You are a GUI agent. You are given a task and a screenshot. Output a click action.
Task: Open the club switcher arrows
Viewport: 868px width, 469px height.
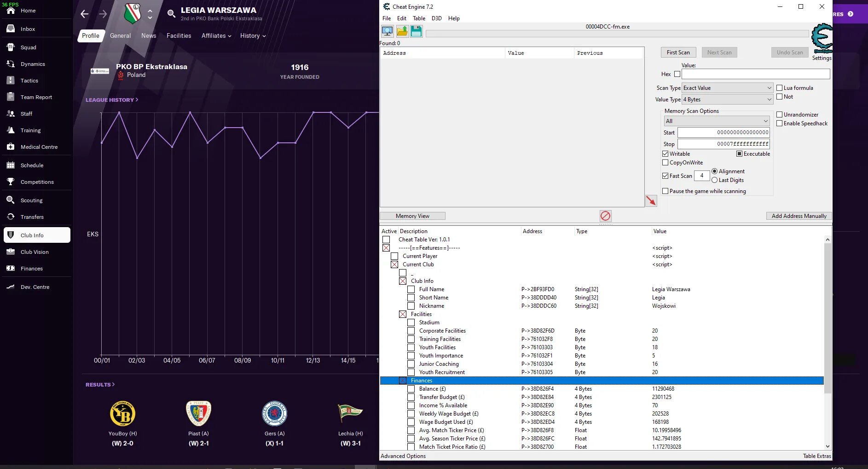[x=150, y=14]
